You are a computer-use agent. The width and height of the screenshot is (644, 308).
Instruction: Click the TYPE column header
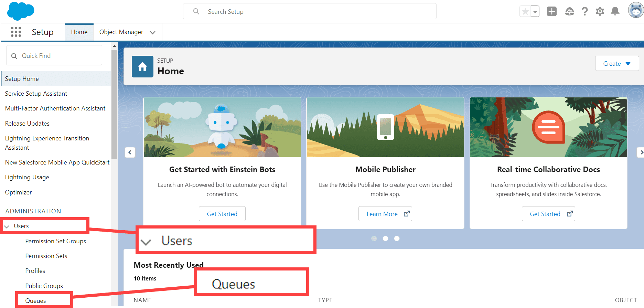click(325, 300)
